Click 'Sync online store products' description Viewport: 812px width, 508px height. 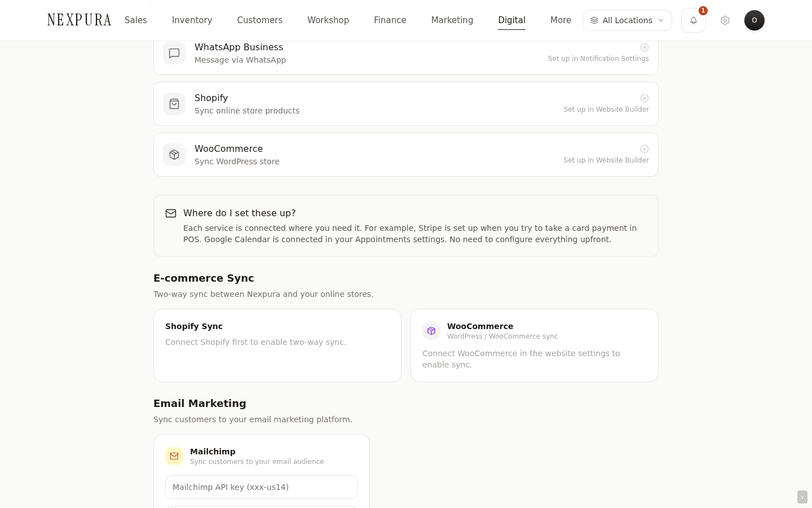tap(247, 111)
